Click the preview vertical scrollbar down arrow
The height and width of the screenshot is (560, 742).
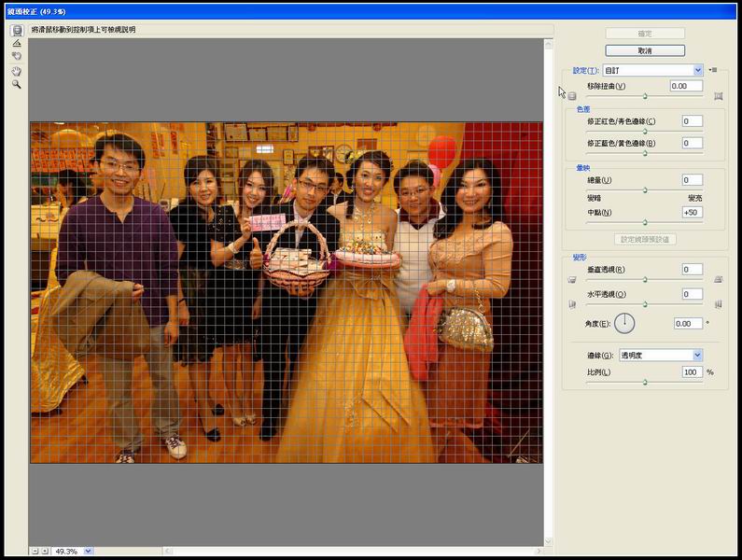click(549, 541)
